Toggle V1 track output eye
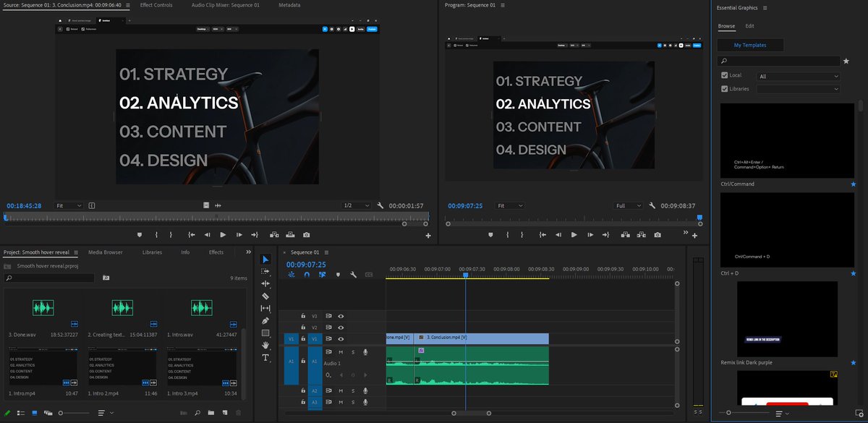Image resolution: width=868 pixels, height=423 pixels. coord(341,338)
